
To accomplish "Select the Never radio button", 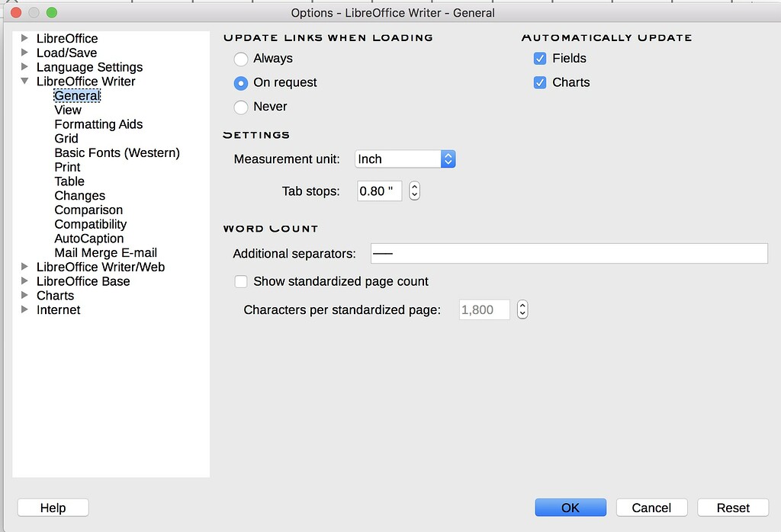I will (241, 107).
